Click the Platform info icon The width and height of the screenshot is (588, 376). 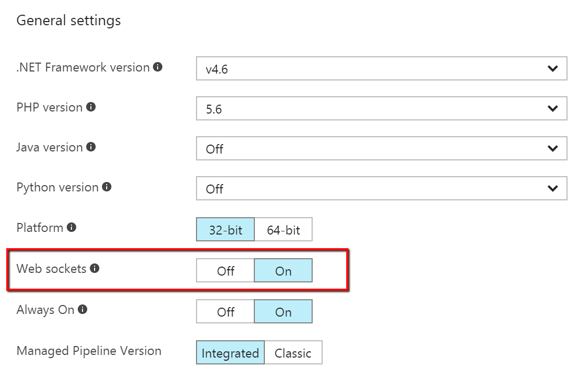[x=71, y=227]
